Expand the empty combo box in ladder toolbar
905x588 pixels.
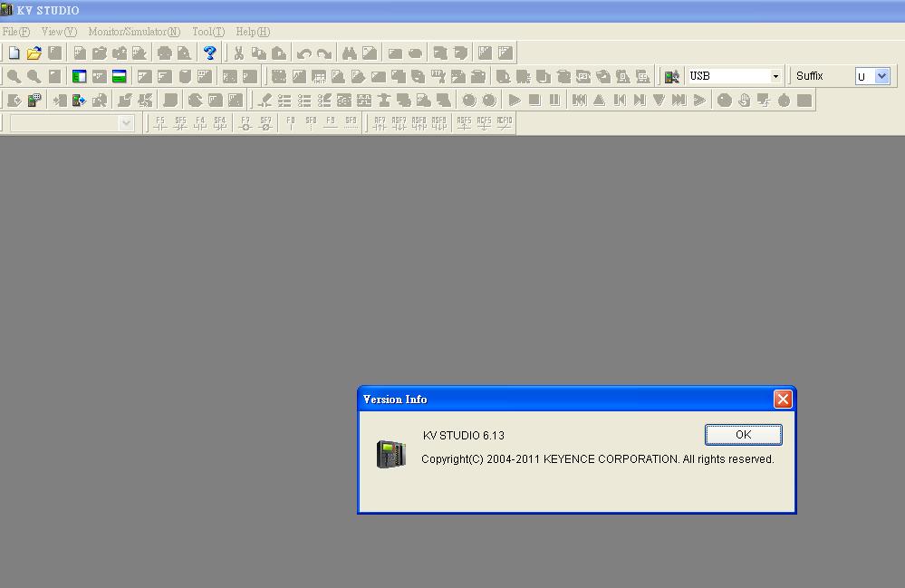coord(126,123)
